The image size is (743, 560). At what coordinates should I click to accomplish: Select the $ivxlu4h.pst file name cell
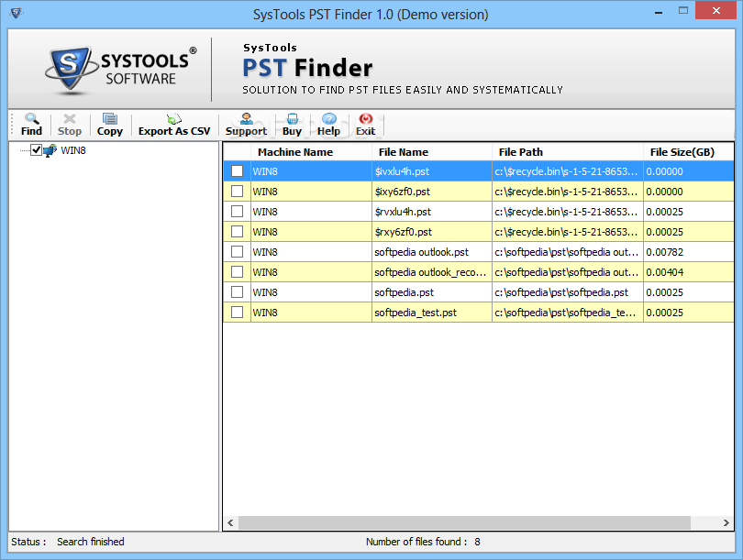432,171
